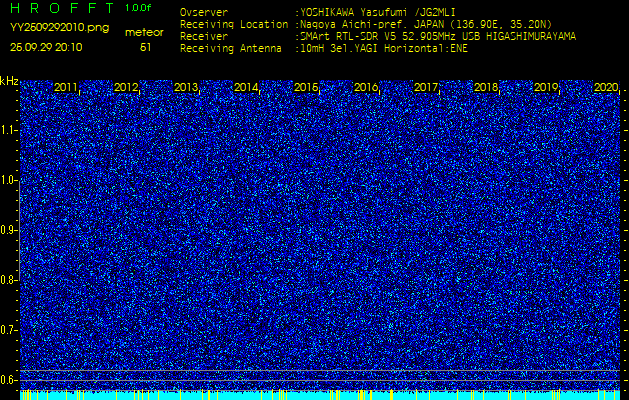This screenshot has width=629, height=400.
Task: Click the 2013 time marker label
Action: coord(186,87)
